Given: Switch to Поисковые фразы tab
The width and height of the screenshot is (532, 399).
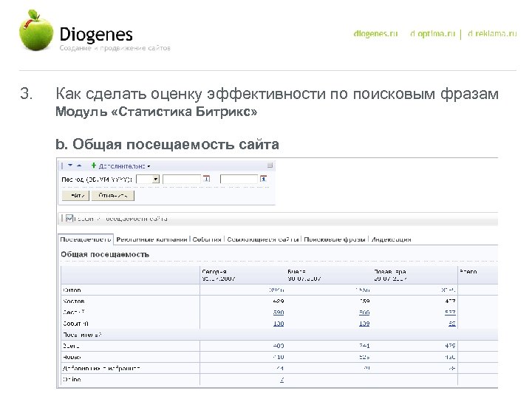Looking at the screenshot, I should tap(335, 239).
